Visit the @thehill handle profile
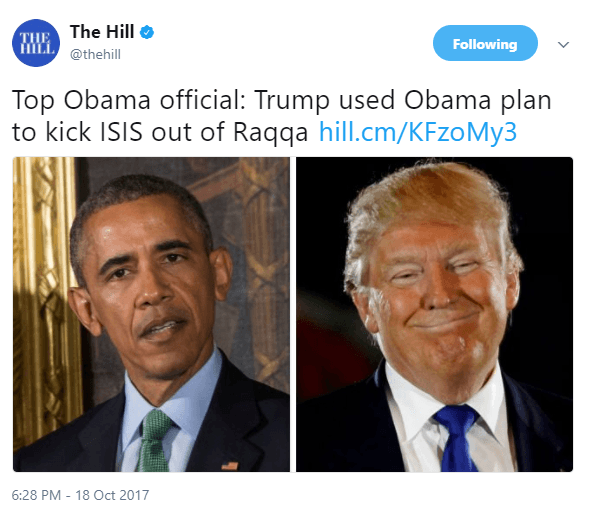The height and width of the screenshot is (513, 595). [x=95, y=55]
